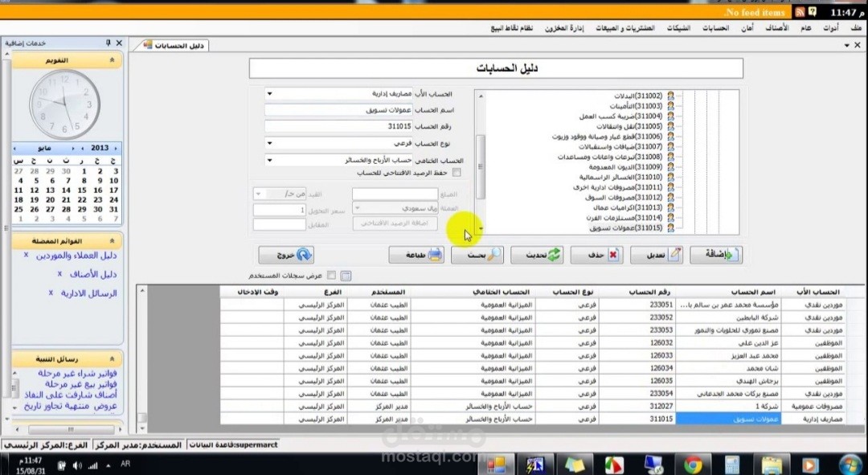This screenshot has width=868, height=475.
Task: Remove دليل العملاء والموردين from favorites
Action: [x=26, y=256]
